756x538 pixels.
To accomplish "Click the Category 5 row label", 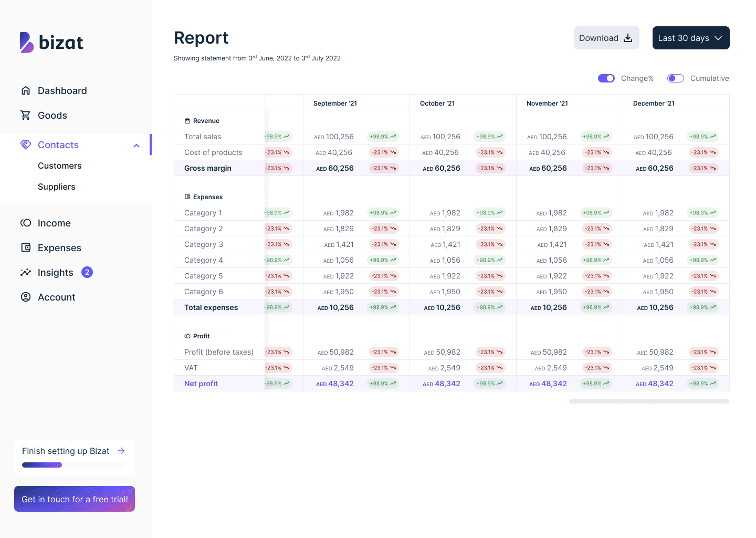I will coord(204,276).
